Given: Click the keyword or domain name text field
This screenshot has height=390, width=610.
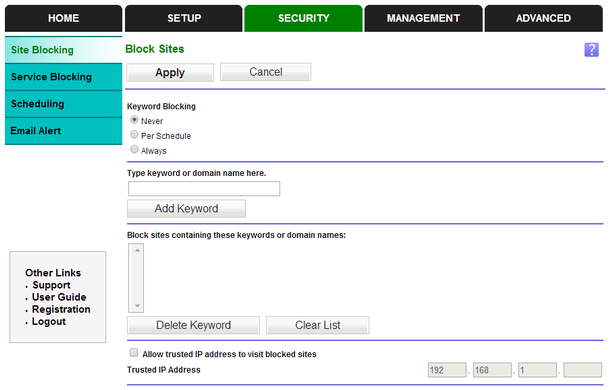Looking at the screenshot, I should (204, 188).
